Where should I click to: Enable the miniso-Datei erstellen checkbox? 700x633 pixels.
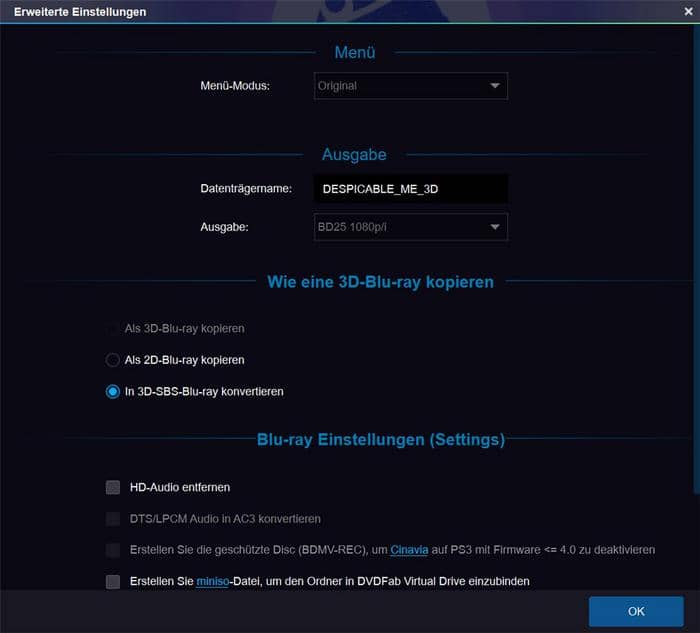click(113, 581)
